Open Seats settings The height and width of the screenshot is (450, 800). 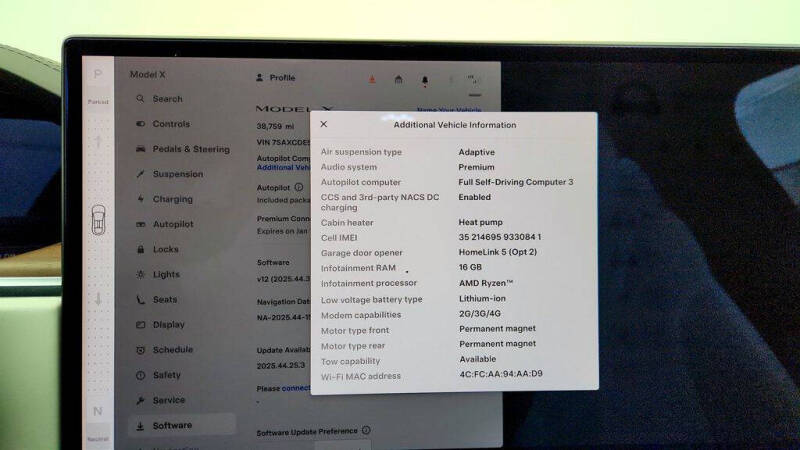(x=165, y=299)
